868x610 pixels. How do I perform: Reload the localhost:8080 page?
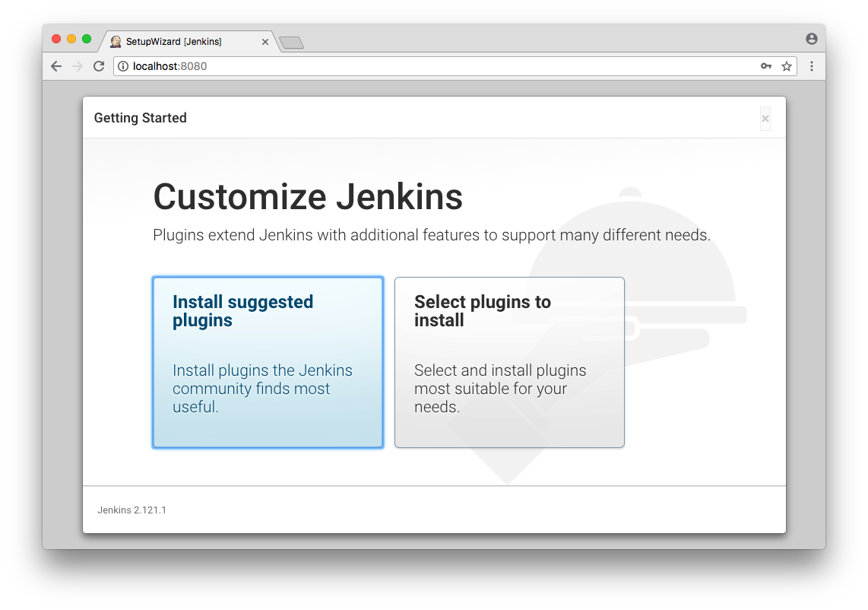click(98, 66)
